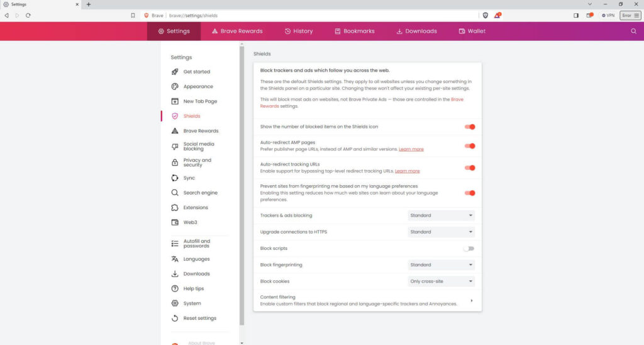This screenshot has width=644, height=345.
Task: Click the Brave Shields lion icon in address bar
Action: coord(486,15)
